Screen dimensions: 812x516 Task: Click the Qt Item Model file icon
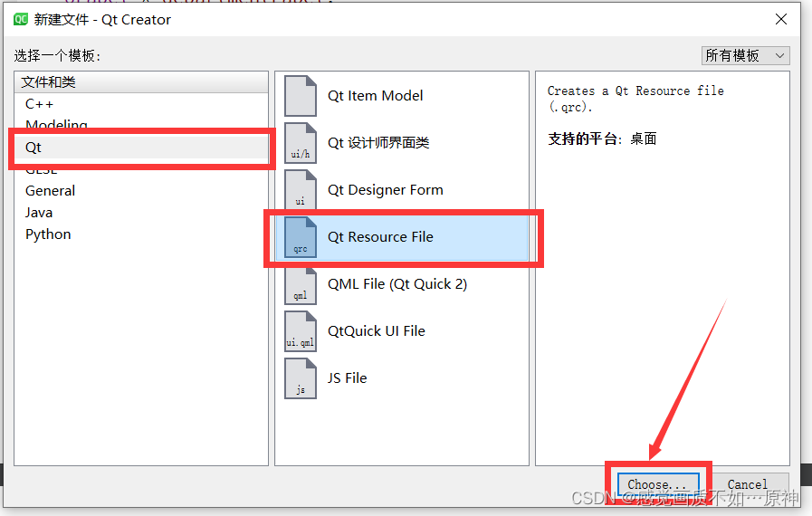pyautogui.click(x=301, y=96)
